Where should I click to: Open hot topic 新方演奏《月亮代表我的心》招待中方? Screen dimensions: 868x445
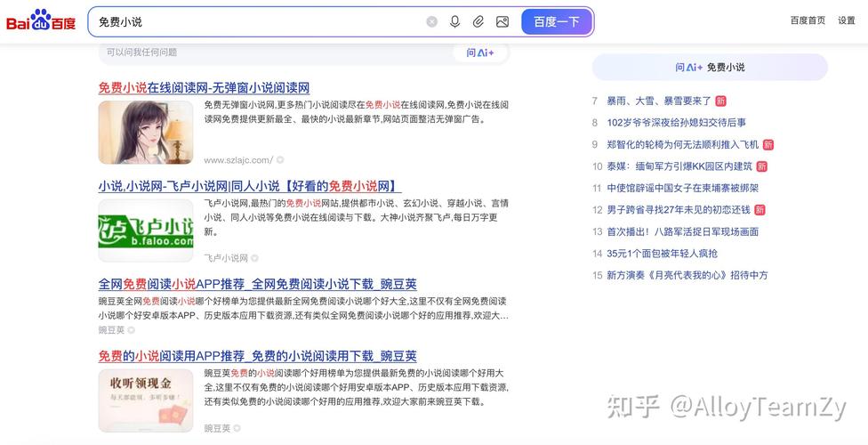687,275
